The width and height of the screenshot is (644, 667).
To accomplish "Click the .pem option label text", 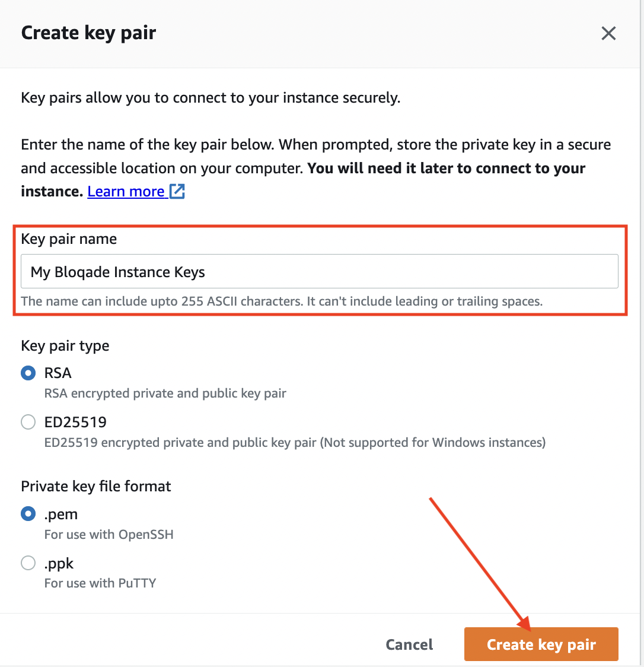I will (x=61, y=514).
